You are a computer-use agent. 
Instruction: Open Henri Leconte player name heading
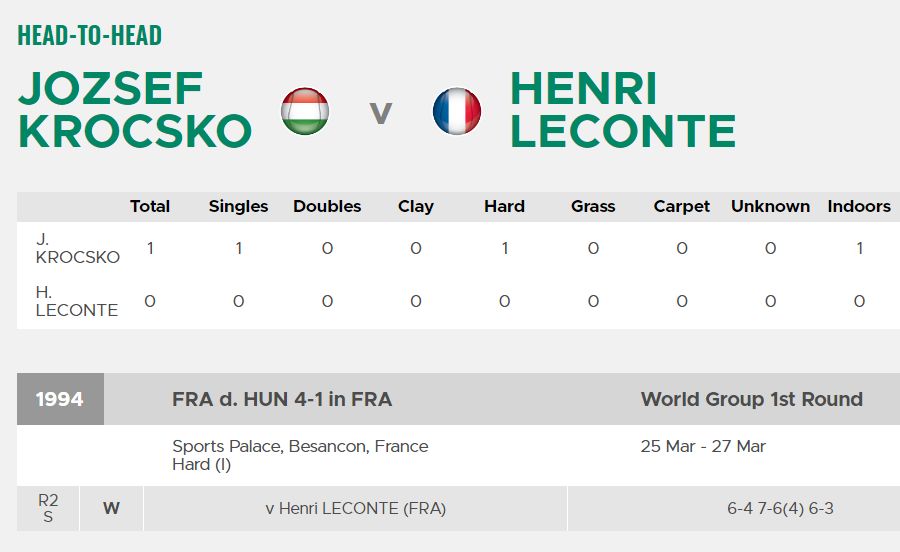[x=622, y=110]
